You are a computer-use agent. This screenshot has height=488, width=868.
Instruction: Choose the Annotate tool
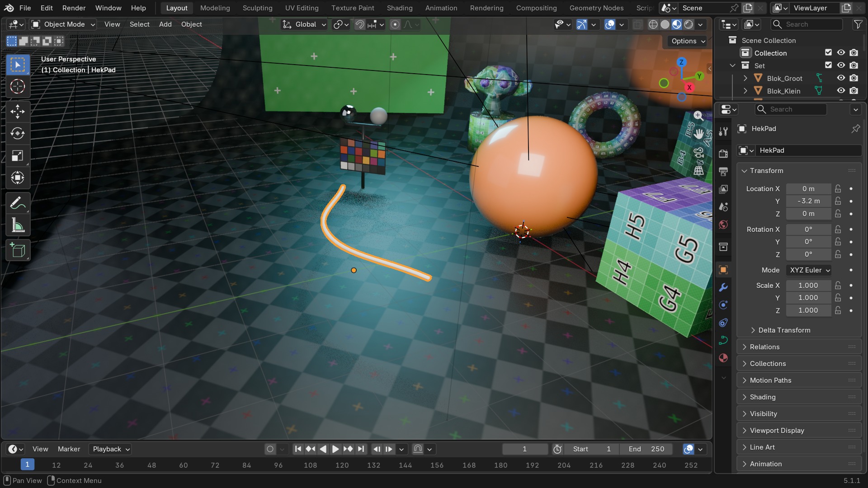[x=18, y=203]
